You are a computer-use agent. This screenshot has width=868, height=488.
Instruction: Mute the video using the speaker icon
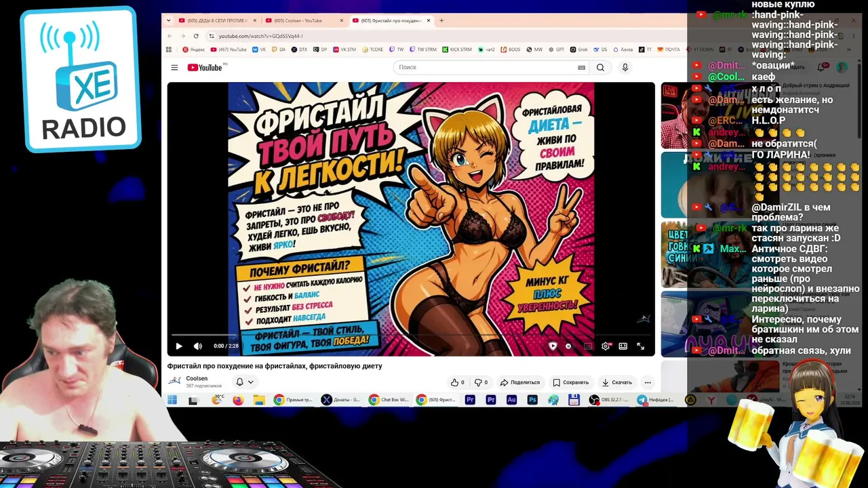[198, 346]
